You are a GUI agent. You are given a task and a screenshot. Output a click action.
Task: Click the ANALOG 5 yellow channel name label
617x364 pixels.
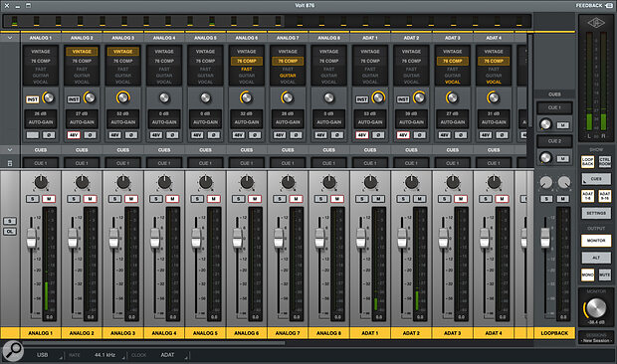(x=205, y=333)
